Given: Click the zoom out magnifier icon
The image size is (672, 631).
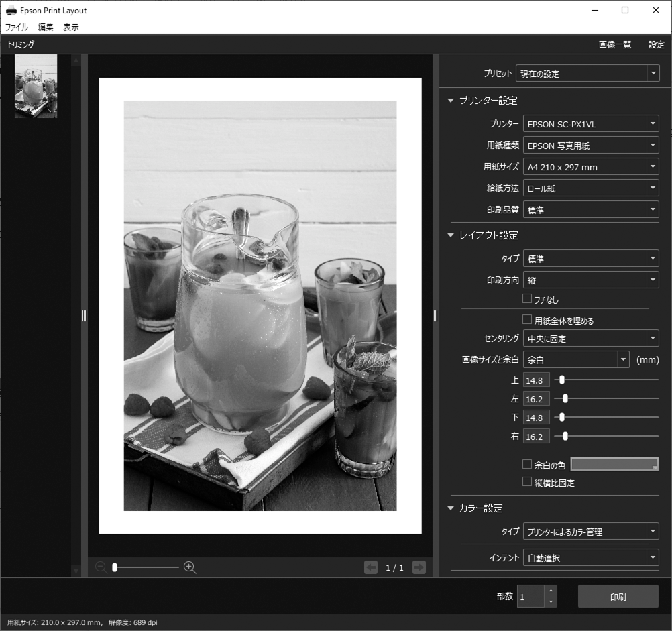Looking at the screenshot, I should tap(101, 567).
